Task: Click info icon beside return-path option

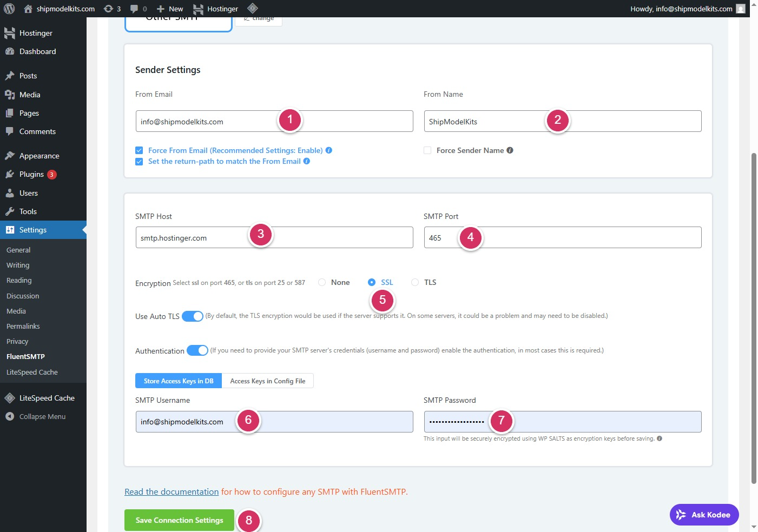Action: coord(307,161)
